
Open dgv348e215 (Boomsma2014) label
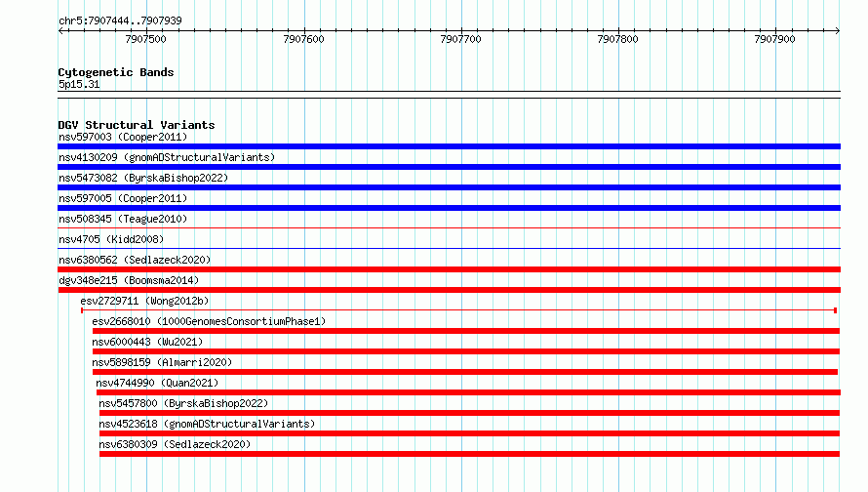[129, 280]
